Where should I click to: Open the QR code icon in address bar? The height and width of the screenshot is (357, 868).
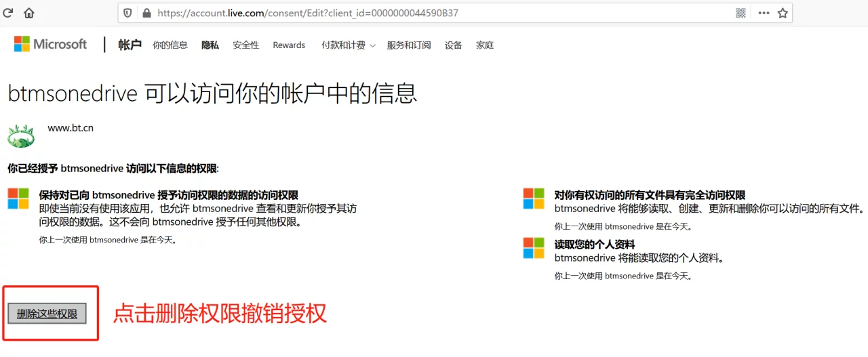point(741,13)
